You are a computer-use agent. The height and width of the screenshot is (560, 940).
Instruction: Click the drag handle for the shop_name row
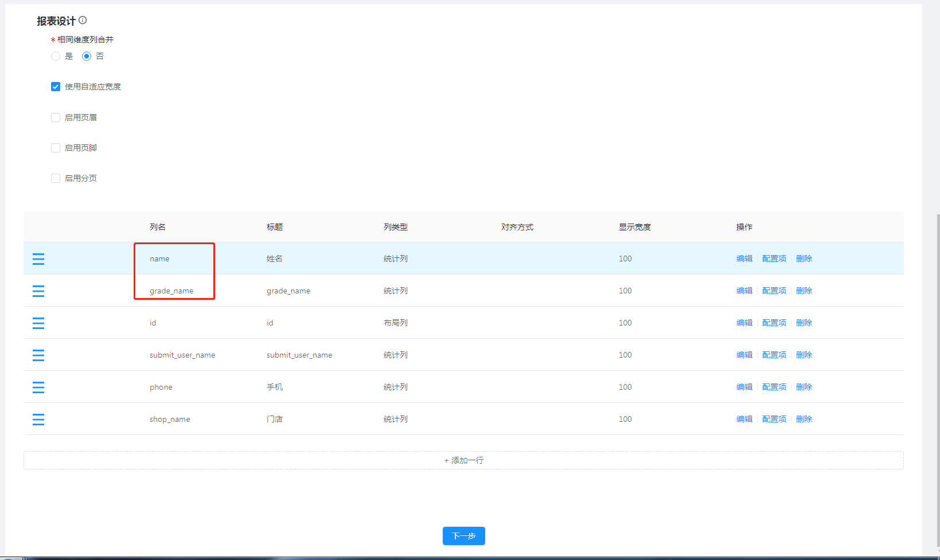(x=38, y=420)
